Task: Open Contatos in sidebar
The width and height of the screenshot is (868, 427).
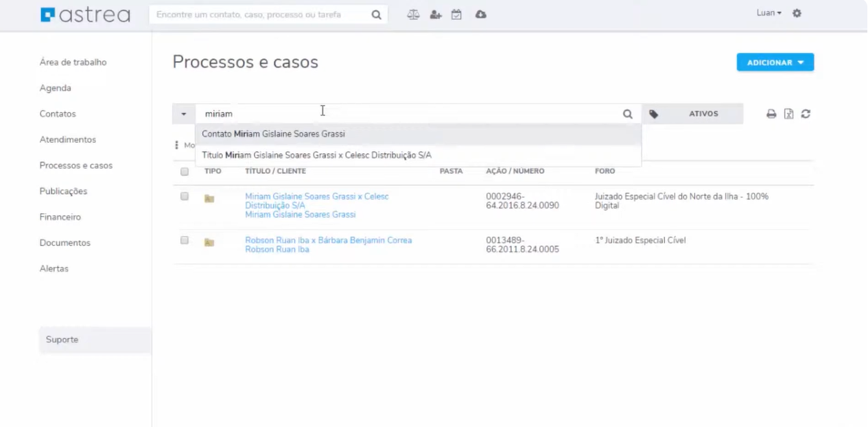Action: tap(58, 114)
